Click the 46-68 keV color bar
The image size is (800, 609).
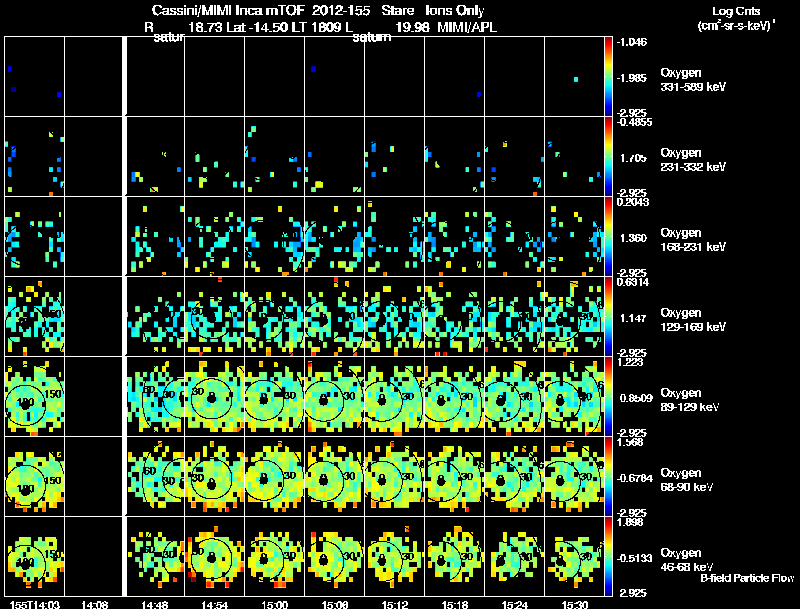608,556
